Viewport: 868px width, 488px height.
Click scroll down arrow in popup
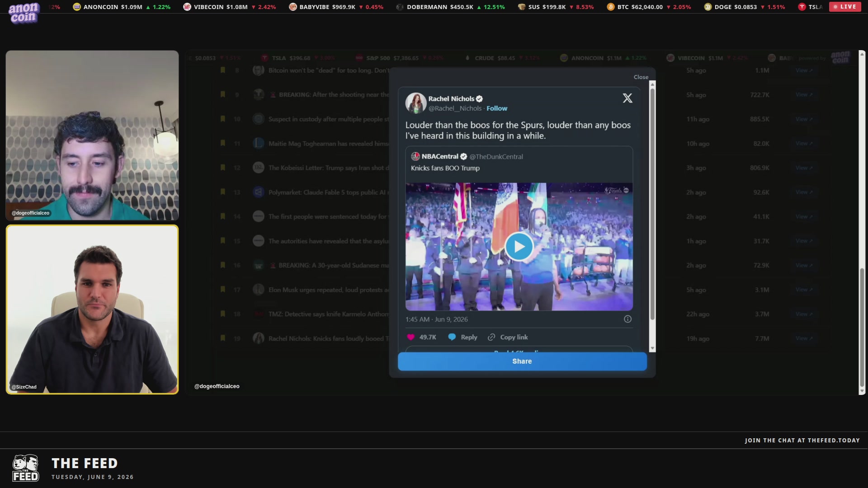click(x=652, y=348)
